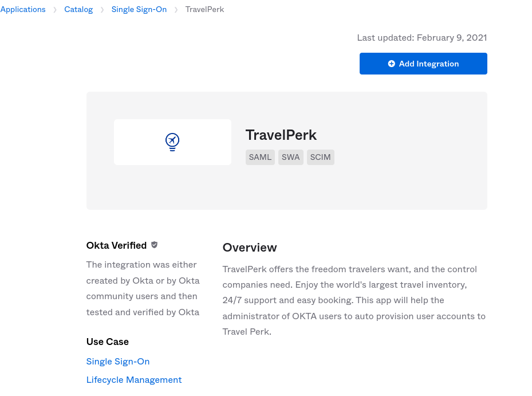Image resolution: width=532 pixels, height=396 pixels.
Task: Select the TravelPerk breadcrumb item
Action: pyautogui.click(x=204, y=10)
